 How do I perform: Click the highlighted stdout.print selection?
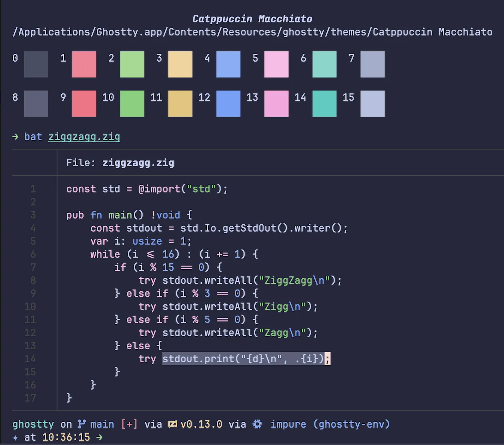243,359
